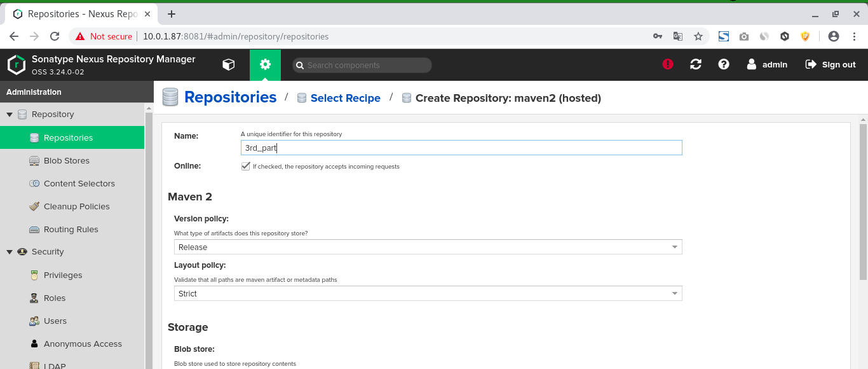Collapse the Security tree section

click(x=10, y=252)
